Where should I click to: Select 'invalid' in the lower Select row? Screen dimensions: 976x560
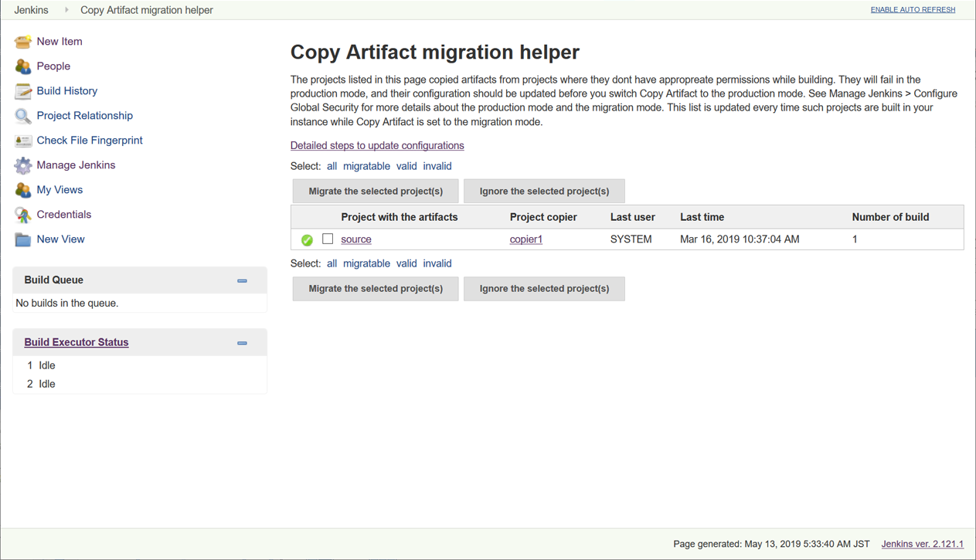pos(437,263)
